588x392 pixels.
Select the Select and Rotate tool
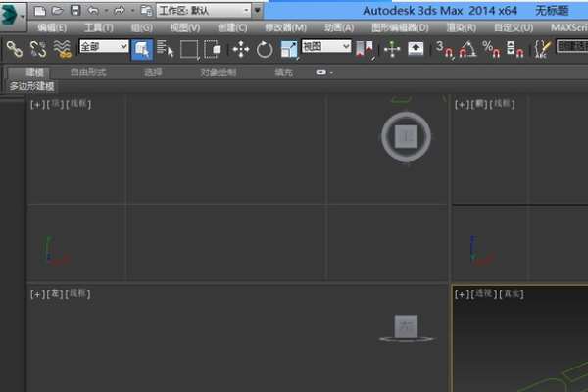(x=265, y=49)
